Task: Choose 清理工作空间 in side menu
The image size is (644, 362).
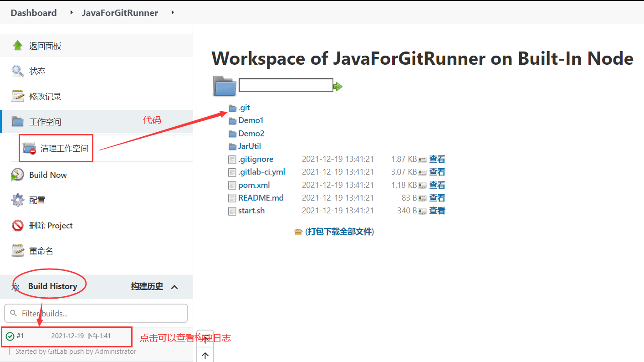Action: tap(65, 148)
